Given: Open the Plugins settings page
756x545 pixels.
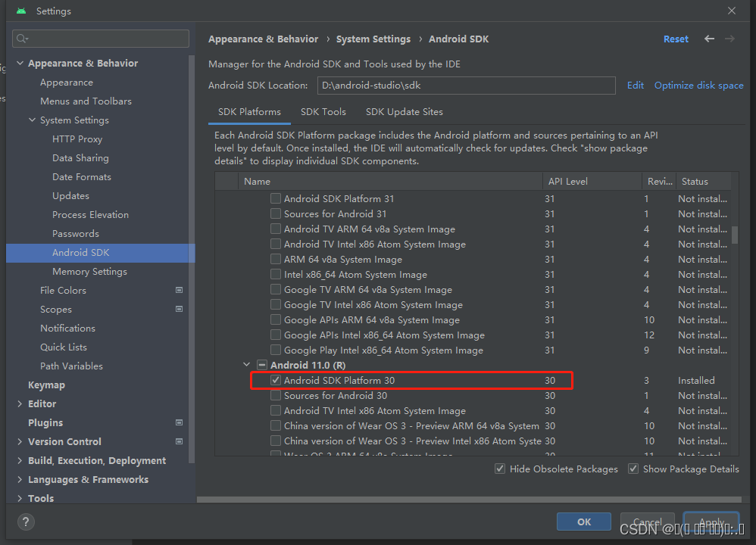Looking at the screenshot, I should (x=45, y=422).
